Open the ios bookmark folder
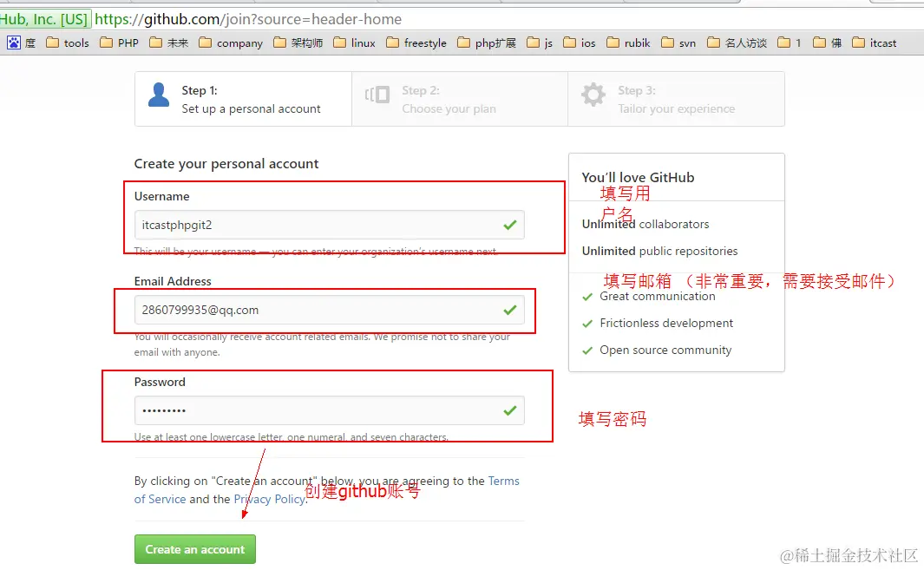The width and height of the screenshot is (924, 570). [580, 43]
